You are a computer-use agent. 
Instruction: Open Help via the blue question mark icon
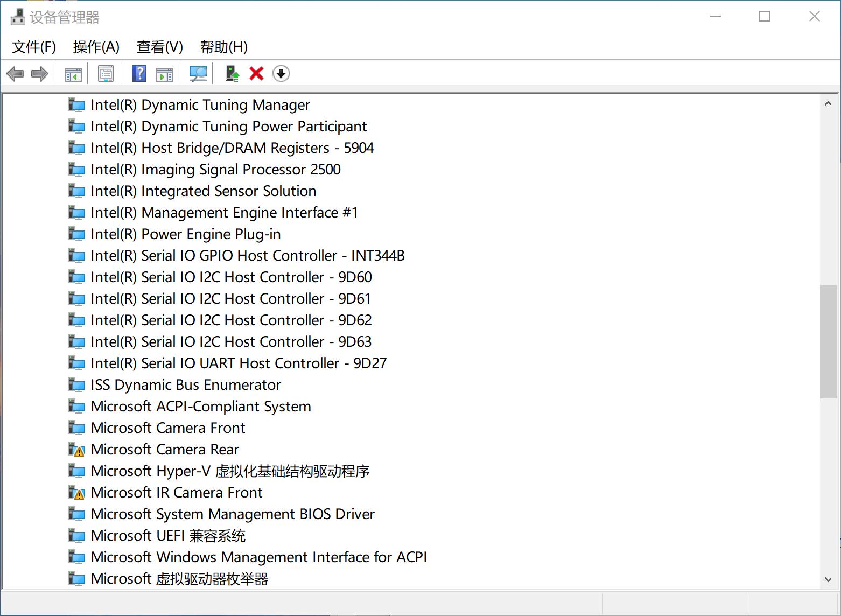(x=139, y=73)
